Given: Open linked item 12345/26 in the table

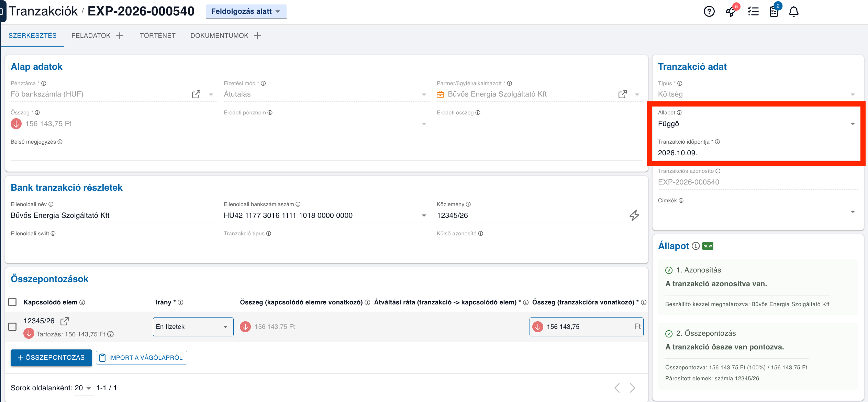Looking at the screenshot, I should 39,321.
